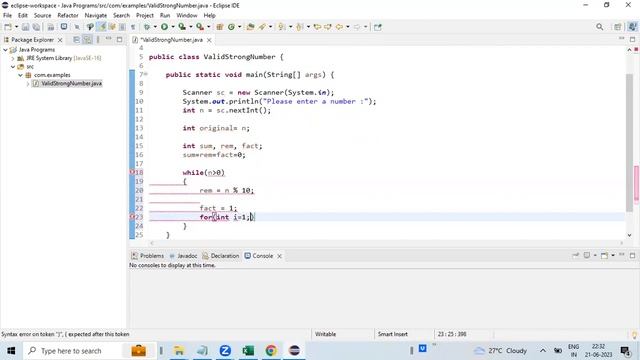The width and height of the screenshot is (640, 360).
Task: Toggle Block Selection Mode button
Action: coord(122,27)
